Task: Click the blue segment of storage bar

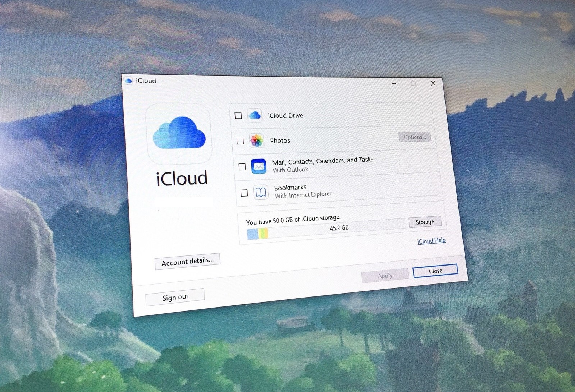Action: [x=252, y=234]
